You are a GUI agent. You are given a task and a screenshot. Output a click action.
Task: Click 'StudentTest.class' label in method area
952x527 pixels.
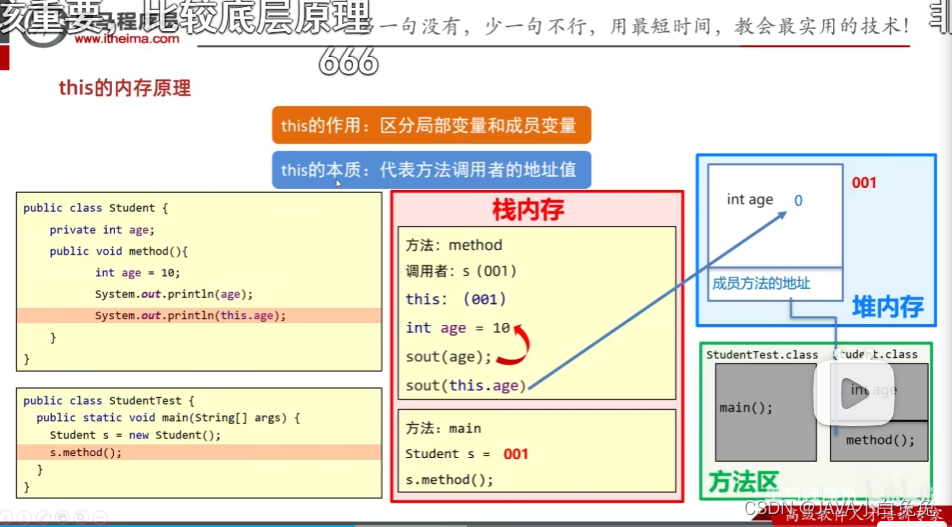click(762, 355)
